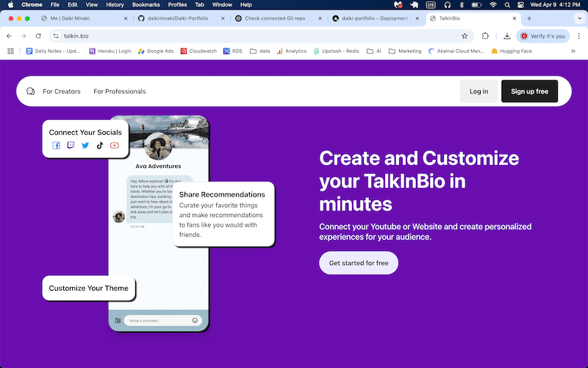
Task: Reload the talkin.bio page
Action: [x=38, y=36]
